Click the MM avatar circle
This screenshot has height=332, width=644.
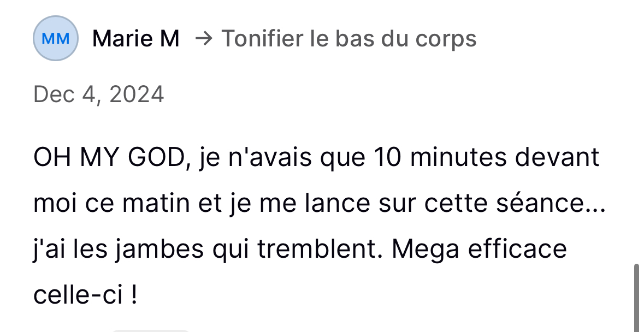[56, 39]
